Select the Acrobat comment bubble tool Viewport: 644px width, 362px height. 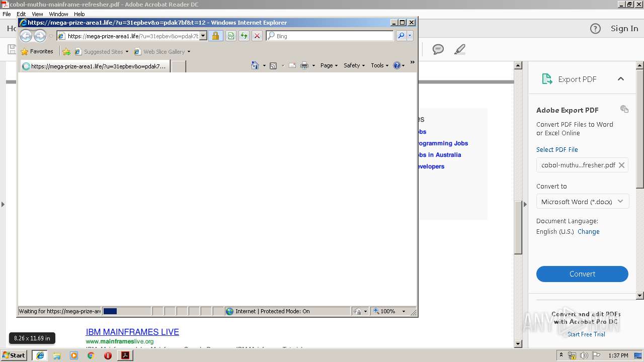click(x=438, y=49)
